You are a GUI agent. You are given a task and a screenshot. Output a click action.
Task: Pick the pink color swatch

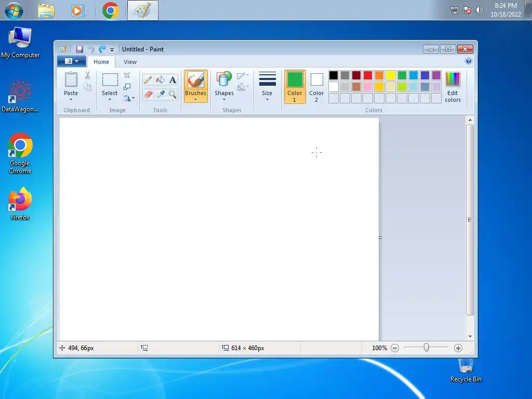[368, 87]
